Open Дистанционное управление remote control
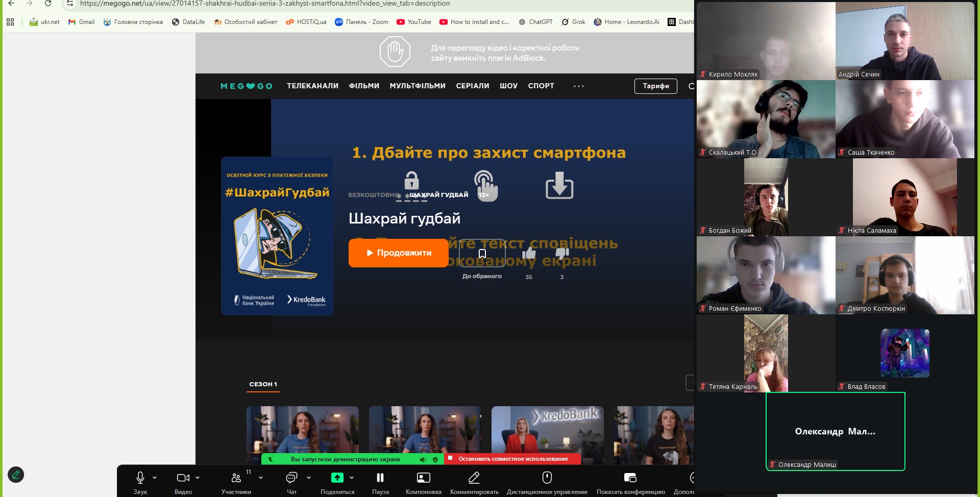 (x=547, y=478)
